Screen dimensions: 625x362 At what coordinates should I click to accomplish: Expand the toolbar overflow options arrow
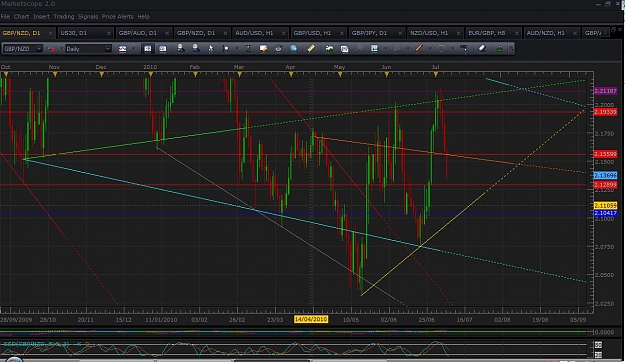[x=511, y=49]
